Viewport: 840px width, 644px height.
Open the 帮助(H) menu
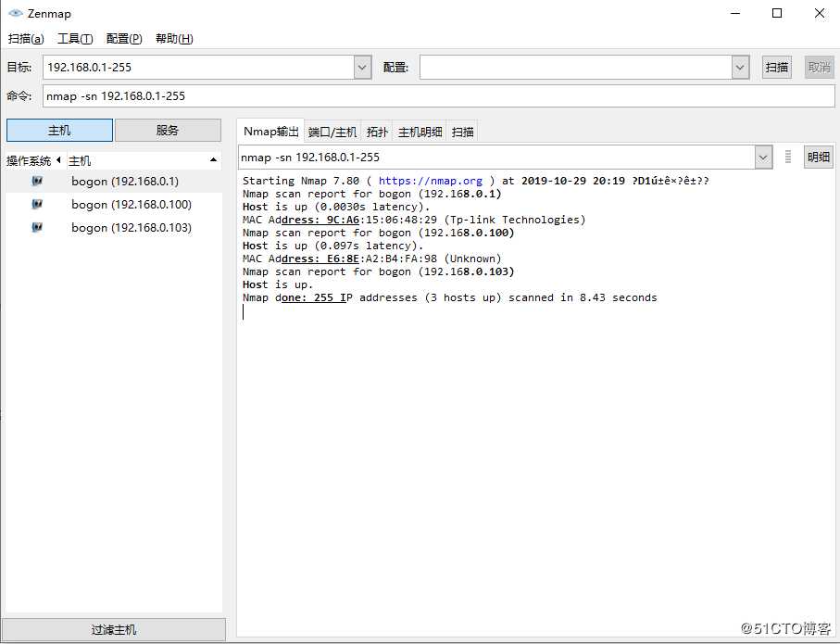click(x=174, y=39)
